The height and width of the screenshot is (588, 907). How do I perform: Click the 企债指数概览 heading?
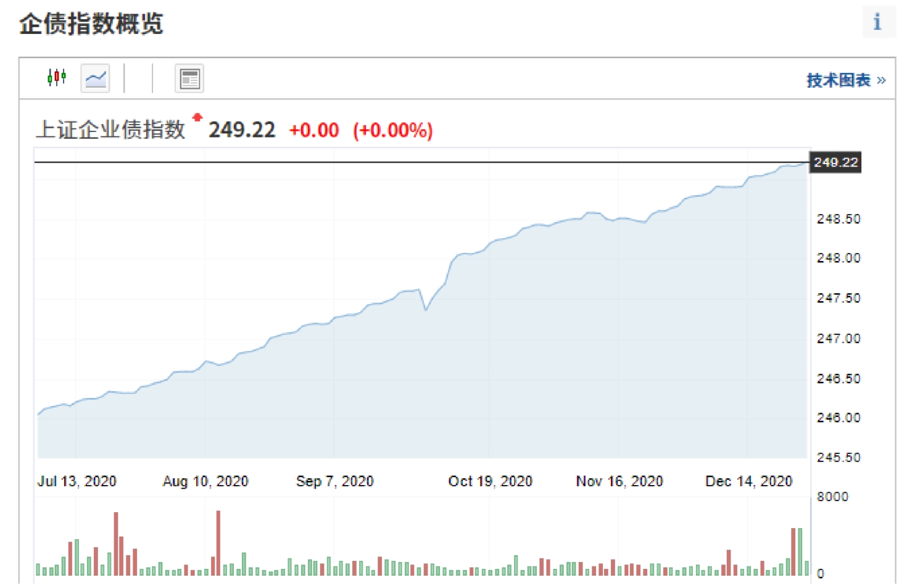coord(91,24)
